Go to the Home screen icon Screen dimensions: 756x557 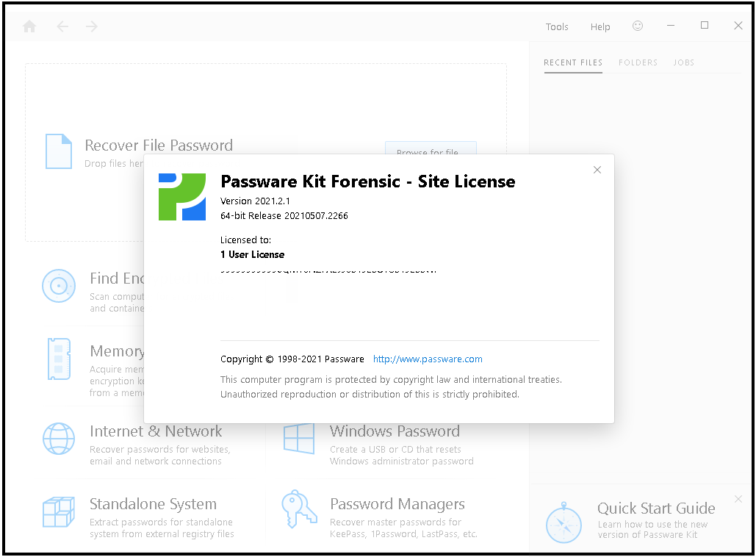29,26
